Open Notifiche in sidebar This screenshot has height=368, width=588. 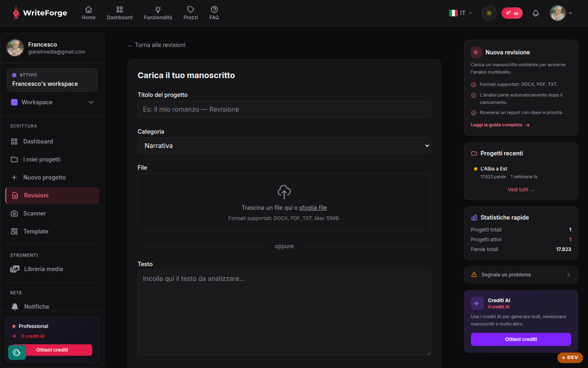pos(52,306)
